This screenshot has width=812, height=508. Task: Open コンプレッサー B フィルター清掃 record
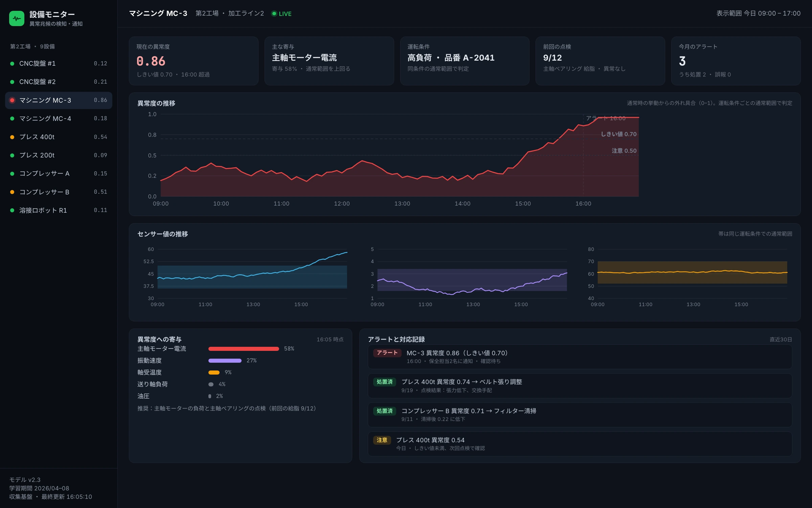point(580,415)
